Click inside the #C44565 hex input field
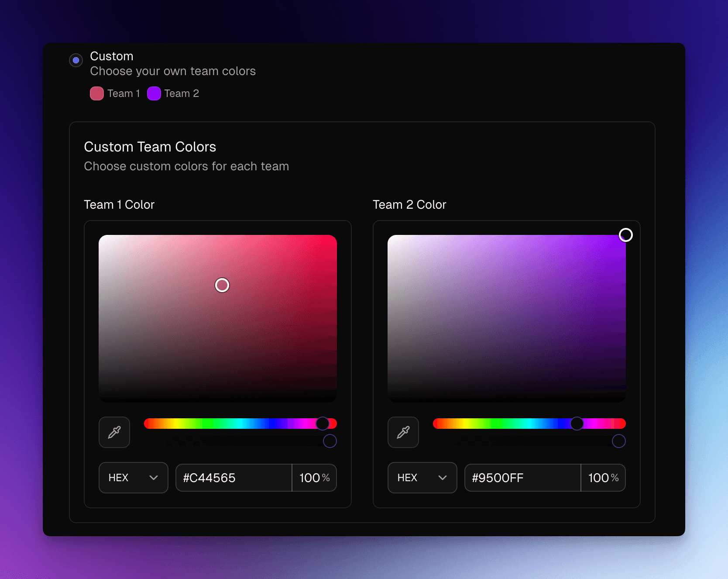 (x=234, y=478)
